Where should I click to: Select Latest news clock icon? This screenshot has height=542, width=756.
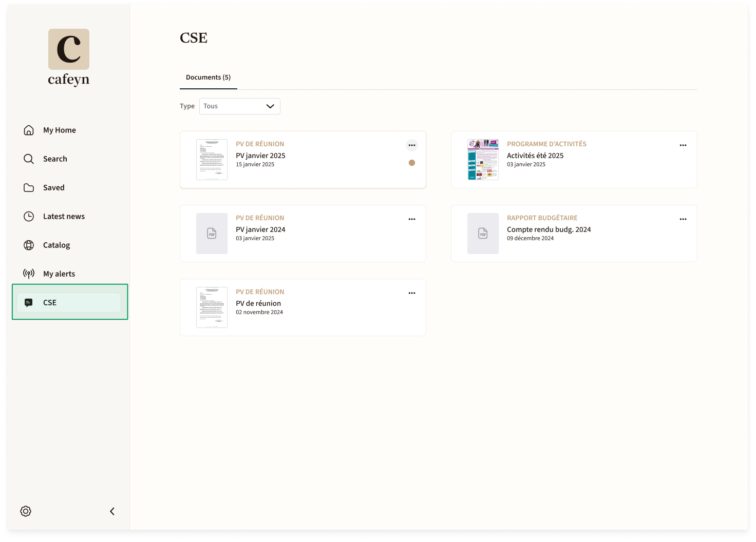[29, 217]
